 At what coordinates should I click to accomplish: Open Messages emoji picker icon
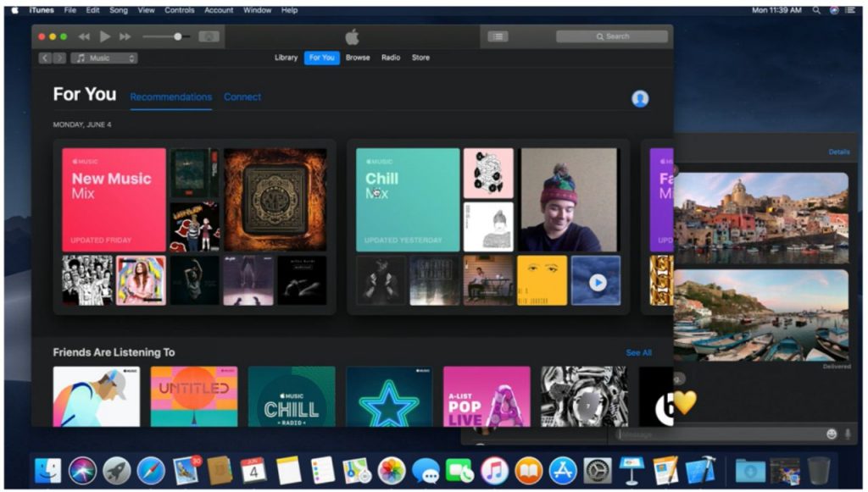pos(832,434)
